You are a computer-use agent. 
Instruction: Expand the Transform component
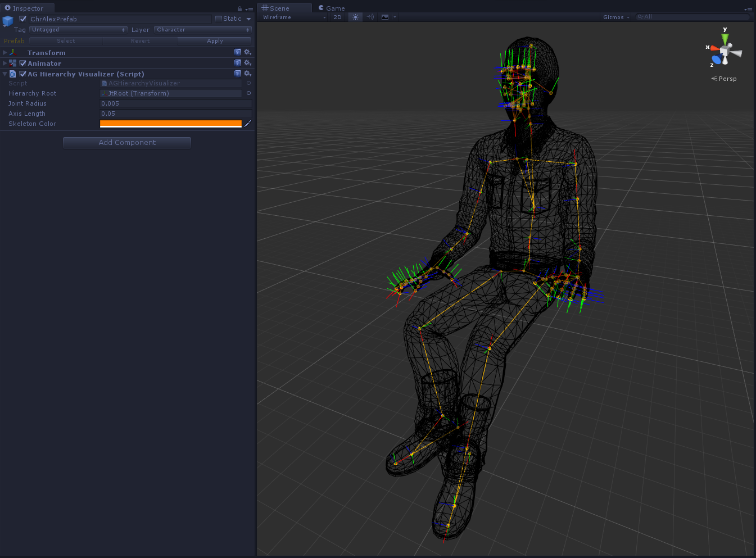point(4,52)
